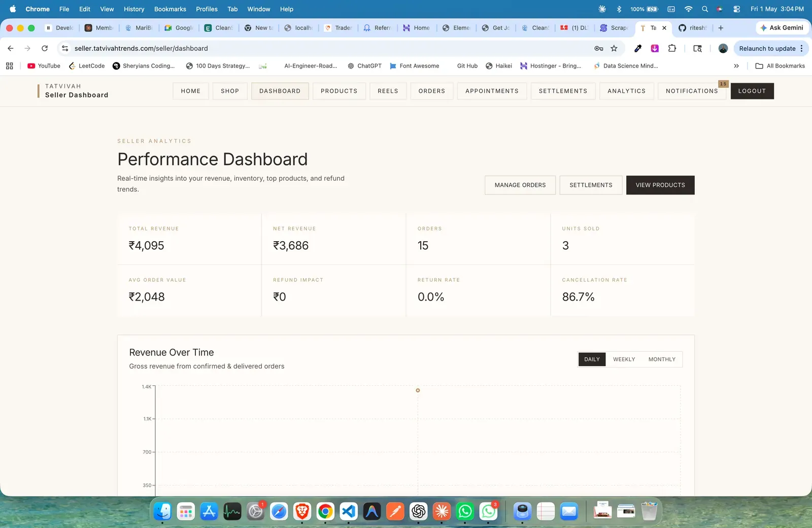The image size is (812, 528).
Task: Open Brave browser from the dock
Action: (302, 511)
